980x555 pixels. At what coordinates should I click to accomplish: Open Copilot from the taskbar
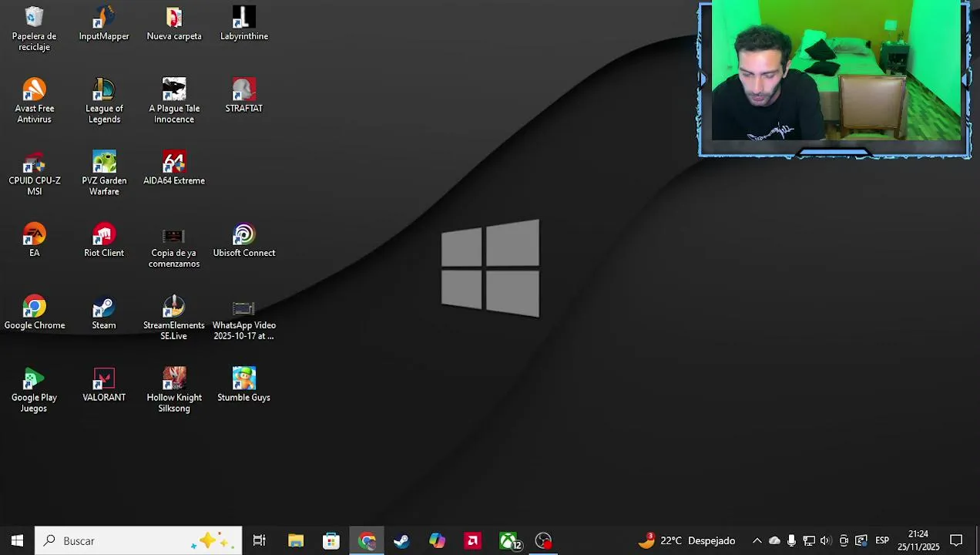(x=437, y=540)
